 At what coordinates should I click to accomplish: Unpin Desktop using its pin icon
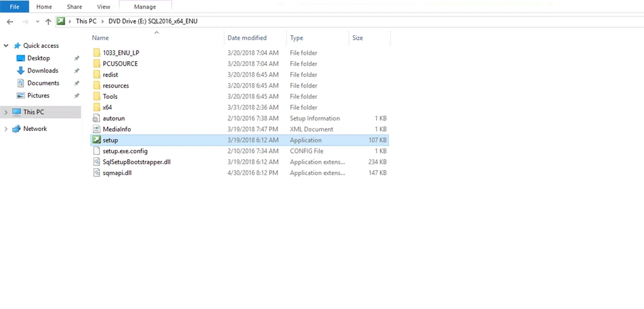(76, 59)
